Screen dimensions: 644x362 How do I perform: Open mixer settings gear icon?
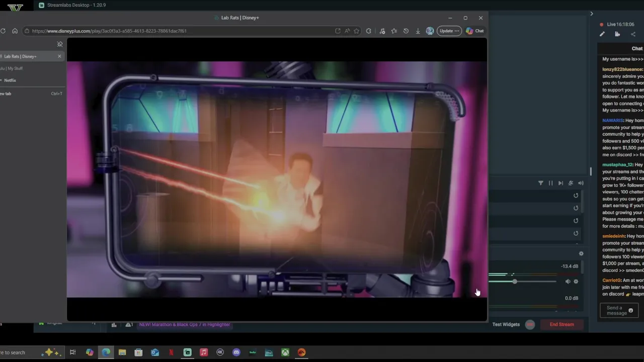pyautogui.click(x=581, y=254)
